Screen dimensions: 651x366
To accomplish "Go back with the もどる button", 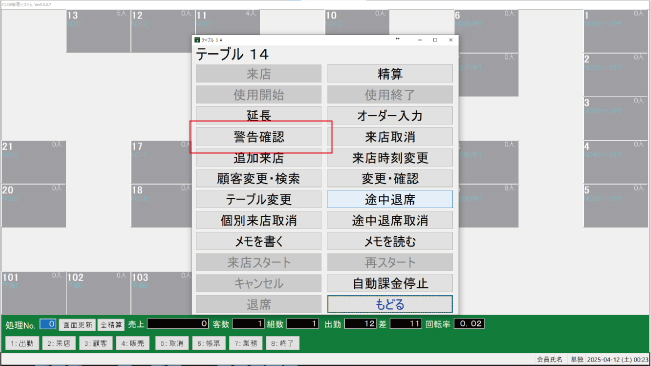I will 390,305.
